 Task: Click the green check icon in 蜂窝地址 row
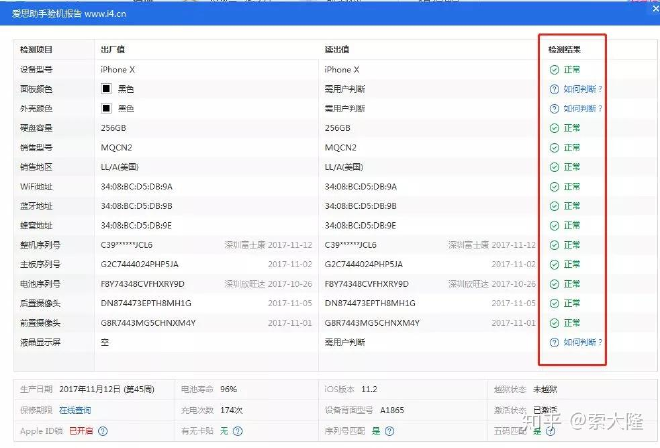554,226
